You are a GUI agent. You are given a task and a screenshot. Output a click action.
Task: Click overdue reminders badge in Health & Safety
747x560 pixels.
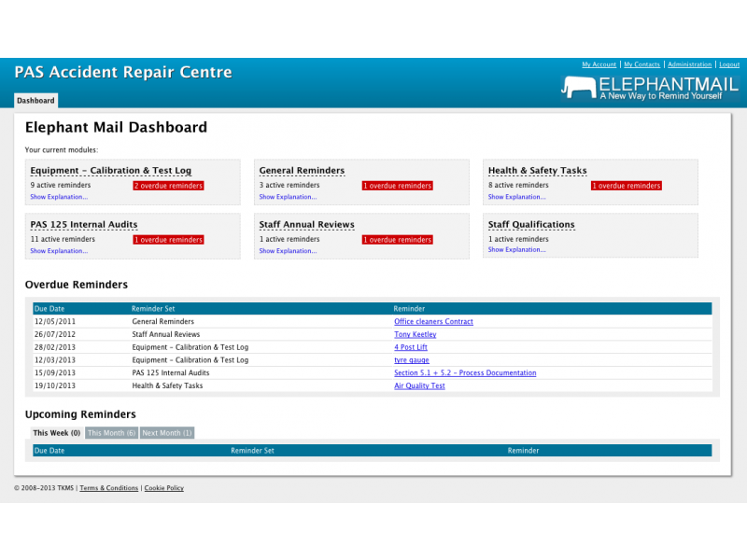(x=627, y=186)
